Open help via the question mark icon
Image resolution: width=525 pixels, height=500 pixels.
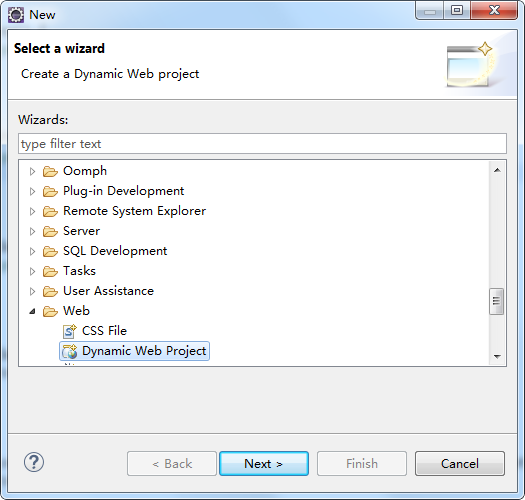(x=34, y=462)
